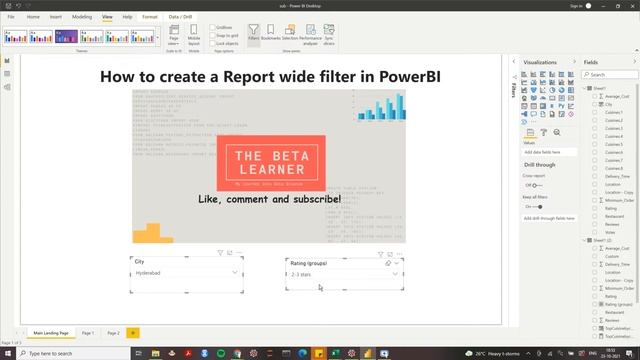Open the Performance analyzer pane
The height and width of the screenshot is (360, 640).
pos(310,34)
